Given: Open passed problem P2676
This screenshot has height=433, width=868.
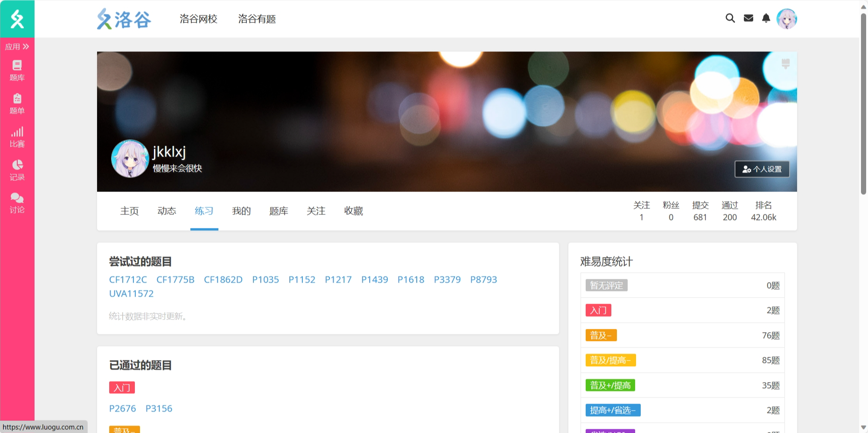Looking at the screenshot, I should click(x=123, y=409).
